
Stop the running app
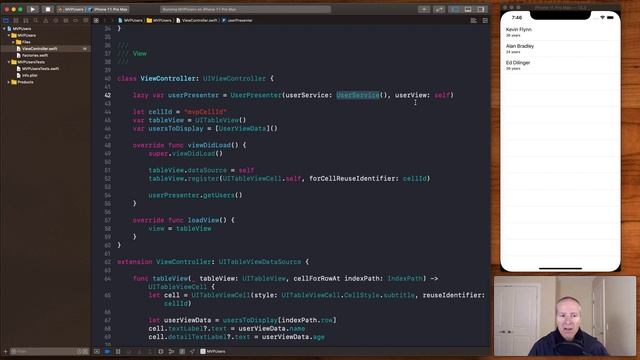click(x=47, y=9)
